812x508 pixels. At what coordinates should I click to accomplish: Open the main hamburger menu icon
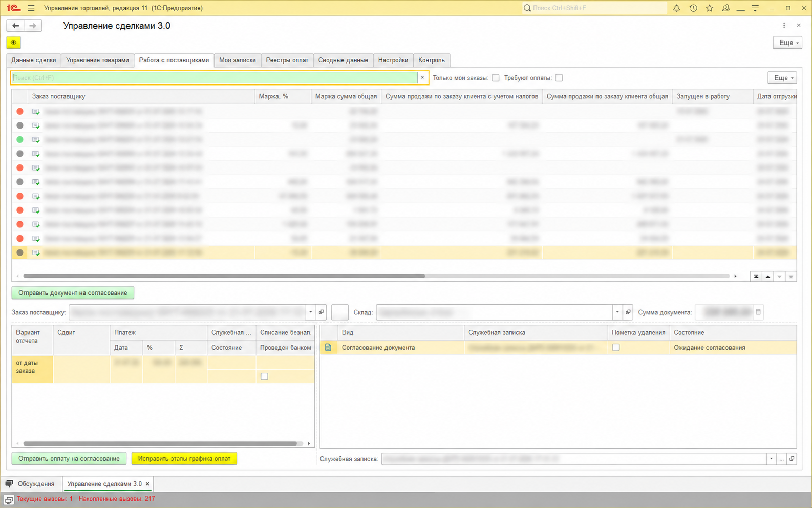pyautogui.click(x=31, y=8)
